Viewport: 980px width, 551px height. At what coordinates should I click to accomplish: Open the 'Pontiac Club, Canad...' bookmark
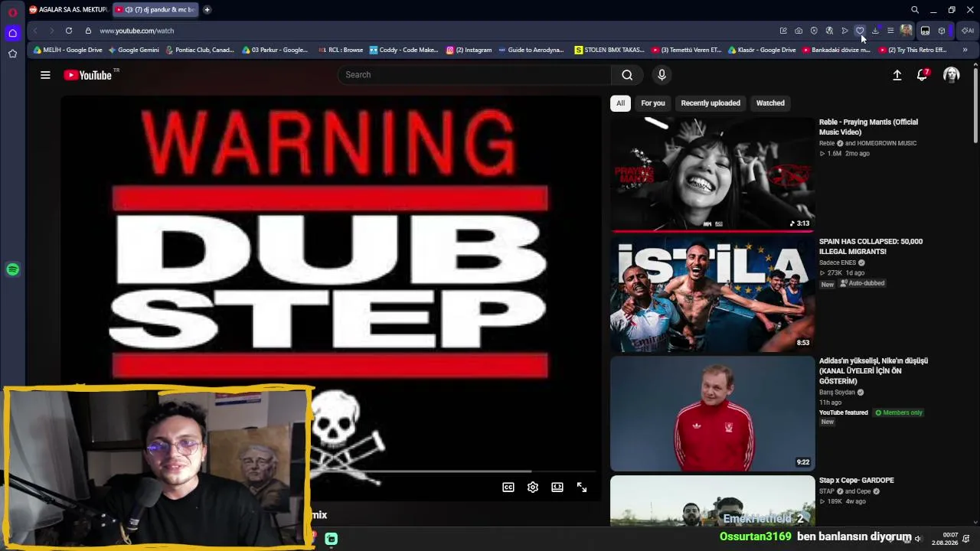pos(200,51)
